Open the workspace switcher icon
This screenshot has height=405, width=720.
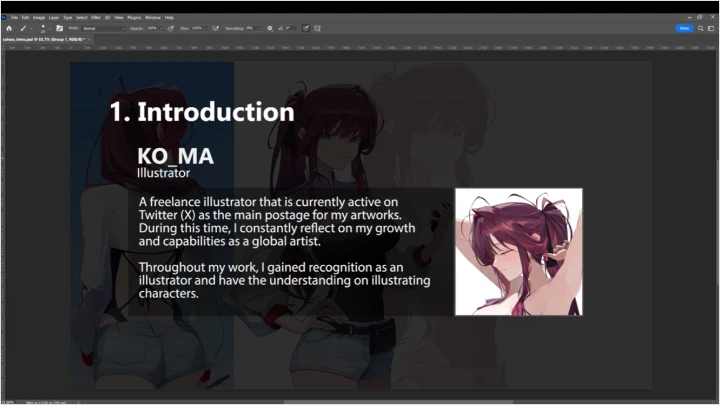tap(711, 28)
